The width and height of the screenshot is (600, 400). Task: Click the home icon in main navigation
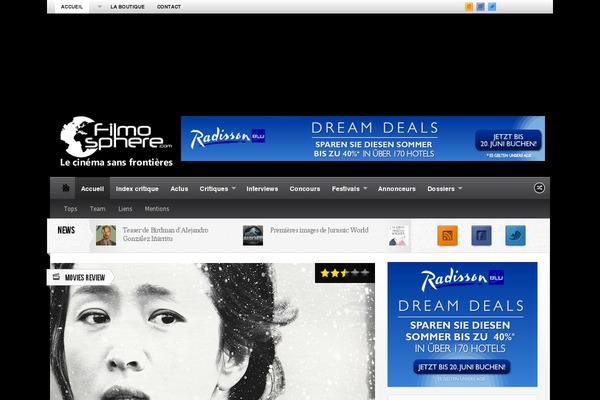(66, 188)
